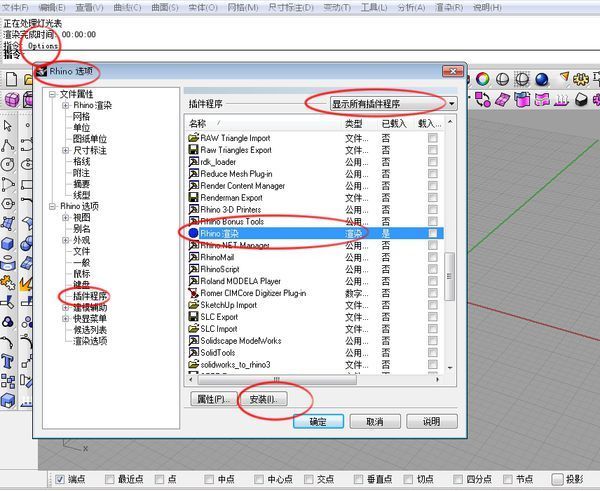Select the blue box solid tool
Viewport: 600px width, 491px height.
coord(8,243)
